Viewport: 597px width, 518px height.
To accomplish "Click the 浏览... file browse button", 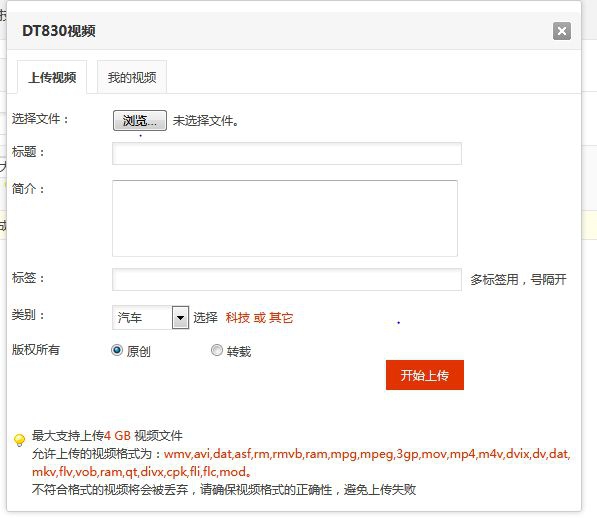I will tap(140, 121).
